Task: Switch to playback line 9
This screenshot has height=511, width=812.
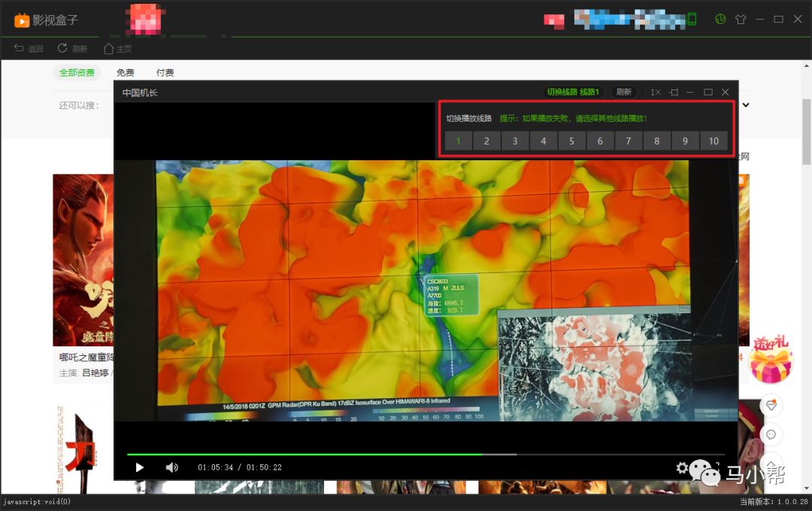Action: pos(685,141)
